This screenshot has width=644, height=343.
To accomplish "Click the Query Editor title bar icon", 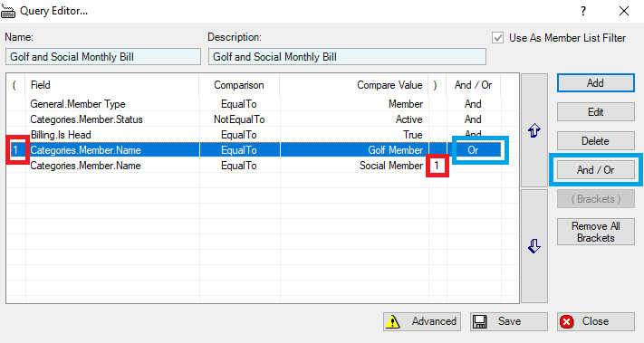I will click(x=8, y=12).
